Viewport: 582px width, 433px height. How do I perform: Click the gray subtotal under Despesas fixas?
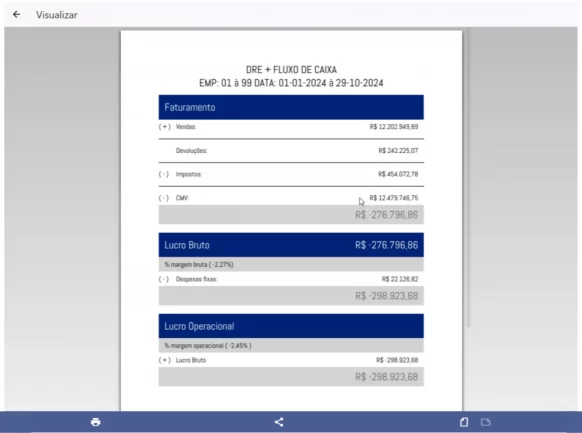tap(291, 296)
